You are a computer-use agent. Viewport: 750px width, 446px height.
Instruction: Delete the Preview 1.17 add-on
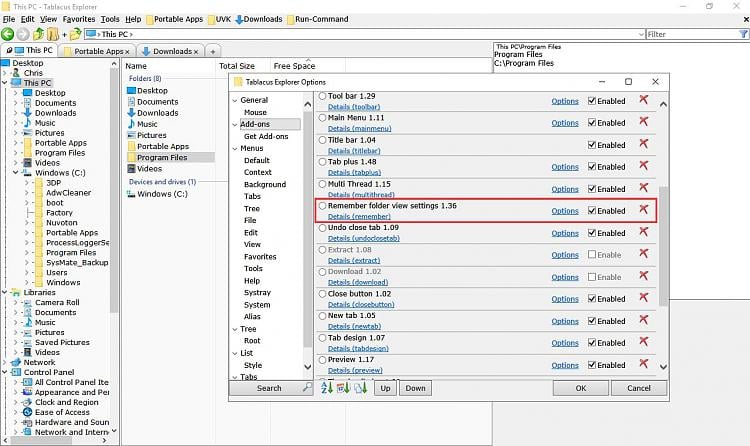pos(644,364)
